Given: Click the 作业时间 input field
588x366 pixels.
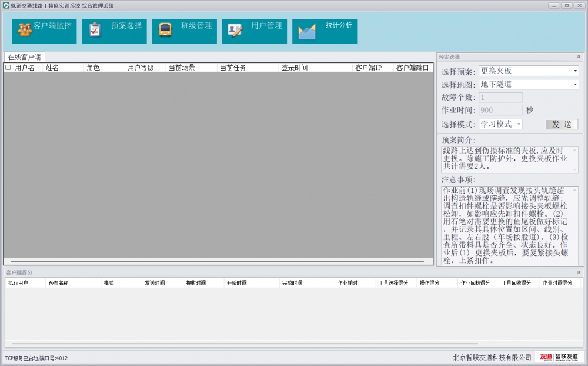Looking at the screenshot, I should pos(500,111).
